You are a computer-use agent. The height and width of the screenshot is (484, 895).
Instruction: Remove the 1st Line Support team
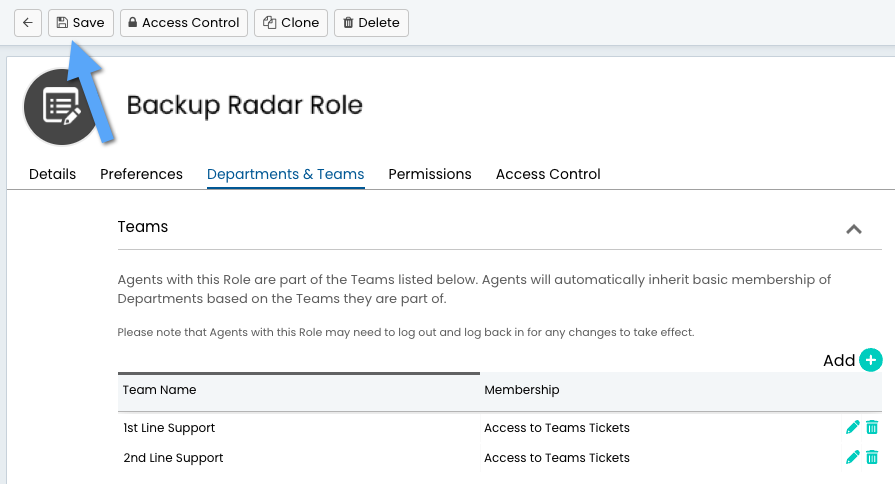click(x=872, y=427)
